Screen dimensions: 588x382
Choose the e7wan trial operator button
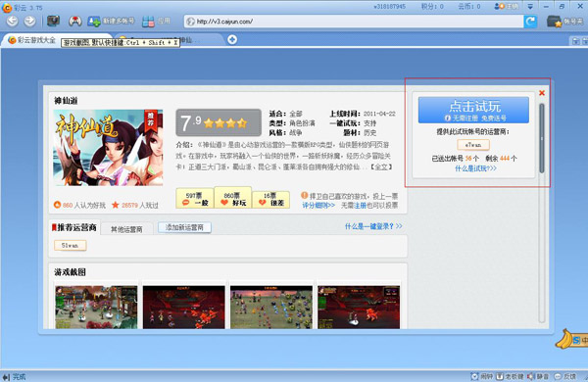[x=473, y=144]
